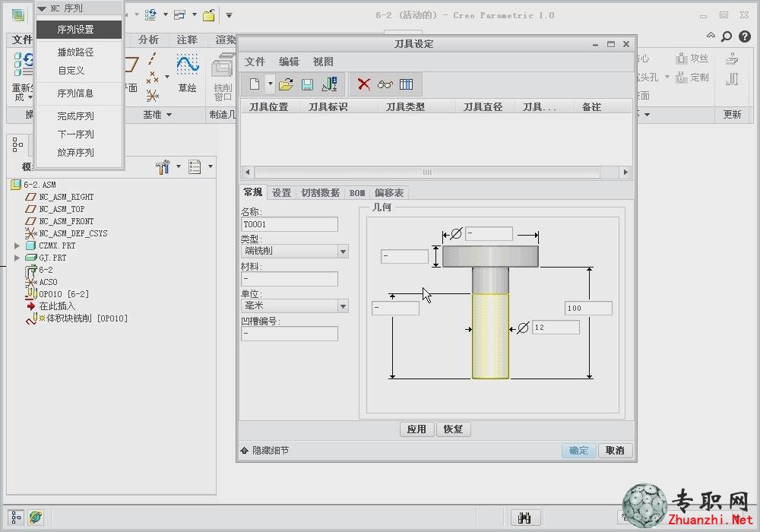The image size is (760, 532).
Task: Click tool table horizontal scrollbar thumb
Action: pos(427,172)
